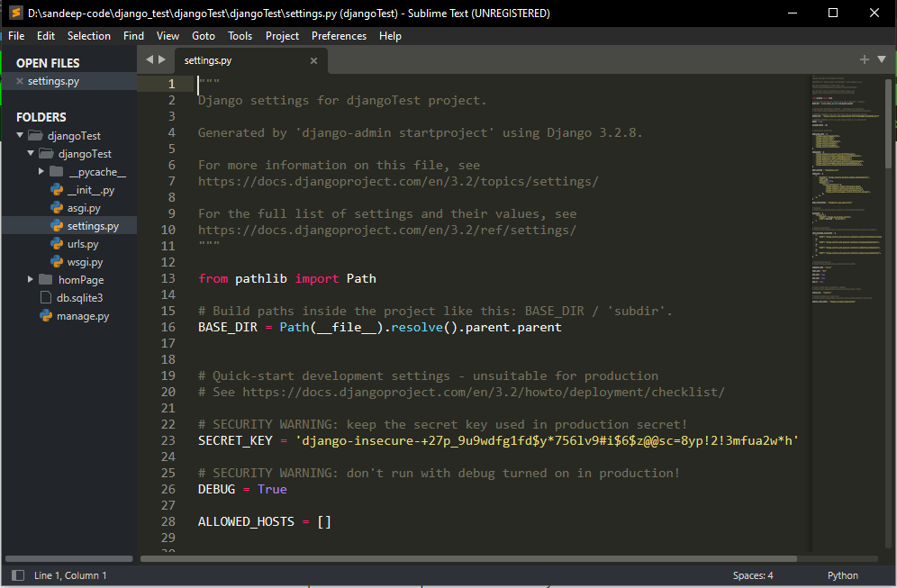The width and height of the screenshot is (897, 588).
Task: Expand the homPage folder
Action: (29, 279)
